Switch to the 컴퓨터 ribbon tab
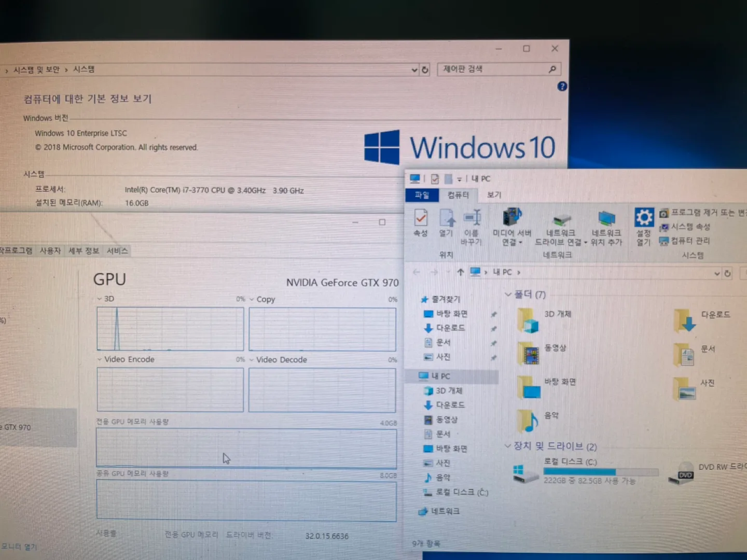This screenshot has height=560, width=747. click(x=458, y=195)
